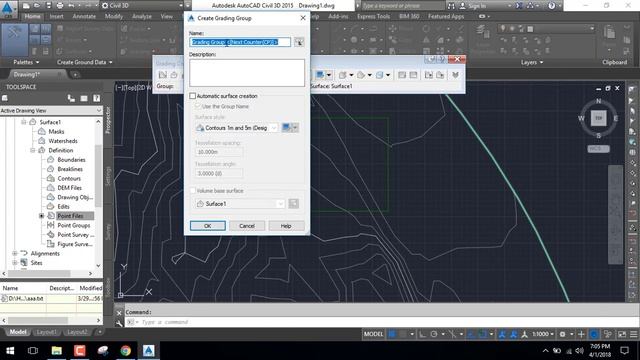The image size is (640, 360).
Task: Expand the Create Ground Data dropdown
Action: point(84,62)
